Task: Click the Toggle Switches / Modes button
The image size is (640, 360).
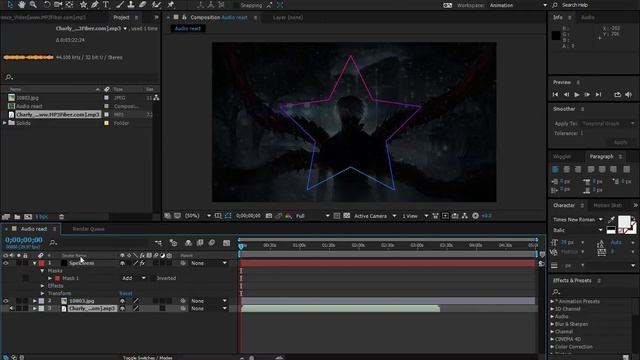Action: (148, 358)
